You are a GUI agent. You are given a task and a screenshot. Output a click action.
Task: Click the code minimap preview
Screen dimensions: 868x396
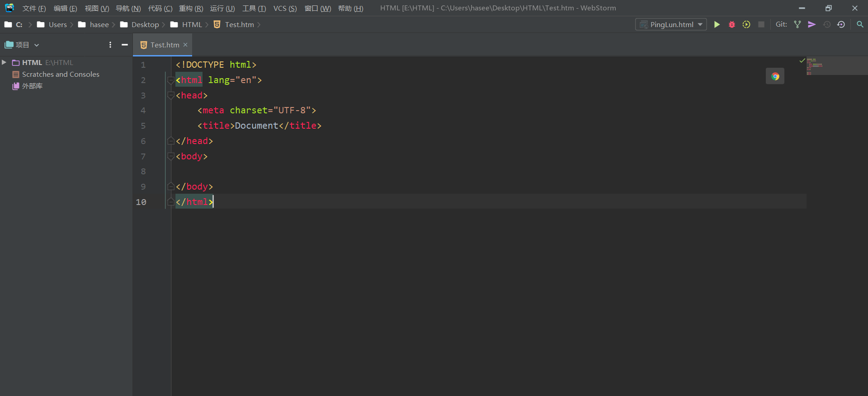point(836,66)
